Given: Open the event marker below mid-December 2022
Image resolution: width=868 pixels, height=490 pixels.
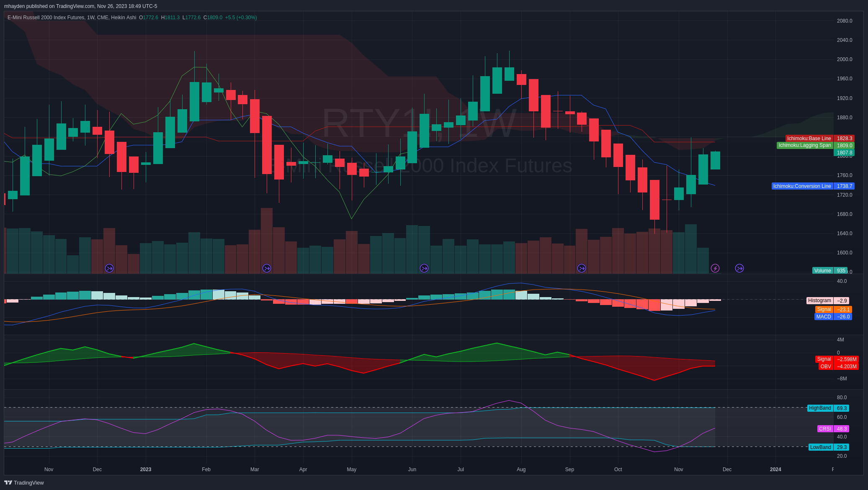Looking at the screenshot, I should tap(109, 268).
